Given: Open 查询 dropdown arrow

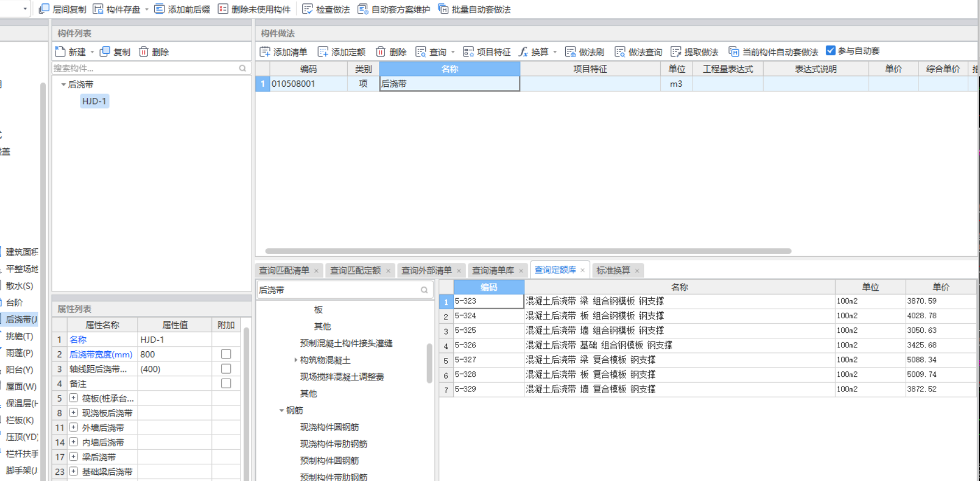Looking at the screenshot, I should pos(453,52).
